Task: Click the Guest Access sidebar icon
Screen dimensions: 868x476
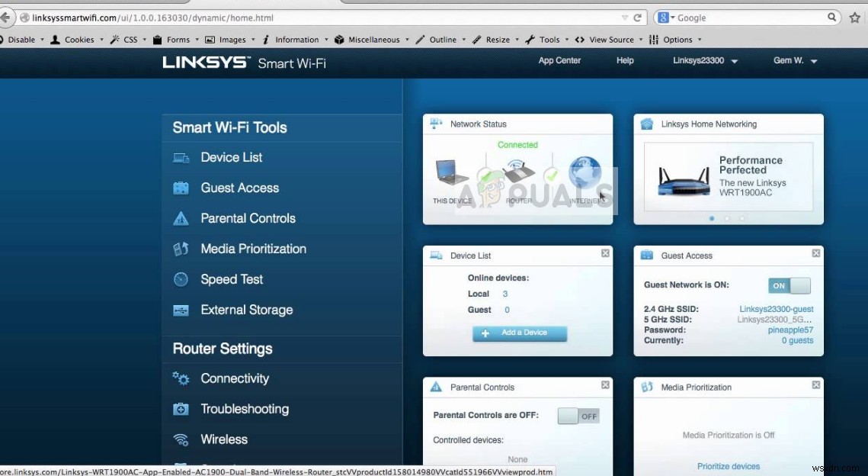Action: (181, 188)
